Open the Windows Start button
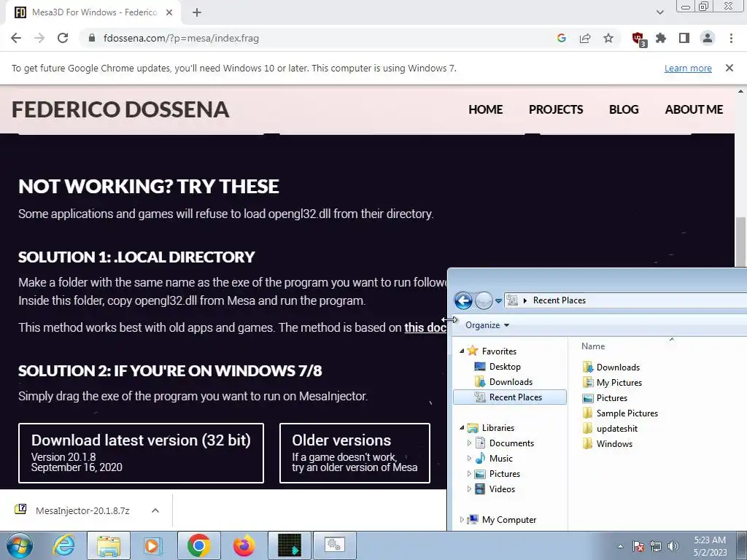747x560 pixels. click(x=19, y=545)
